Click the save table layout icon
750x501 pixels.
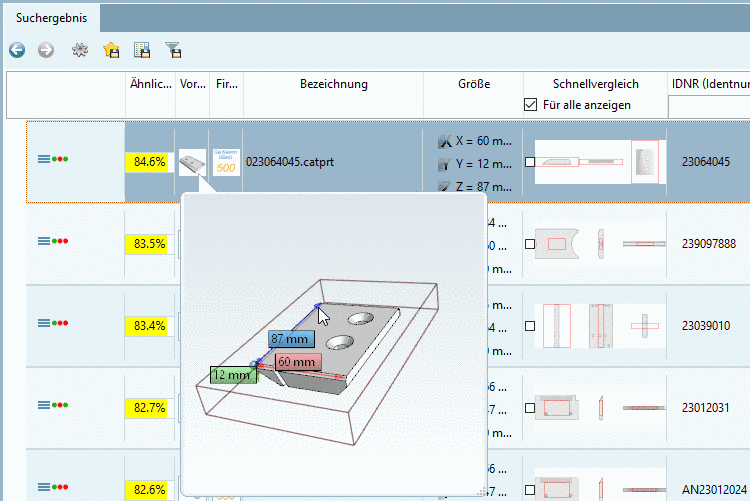pos(142,50)
